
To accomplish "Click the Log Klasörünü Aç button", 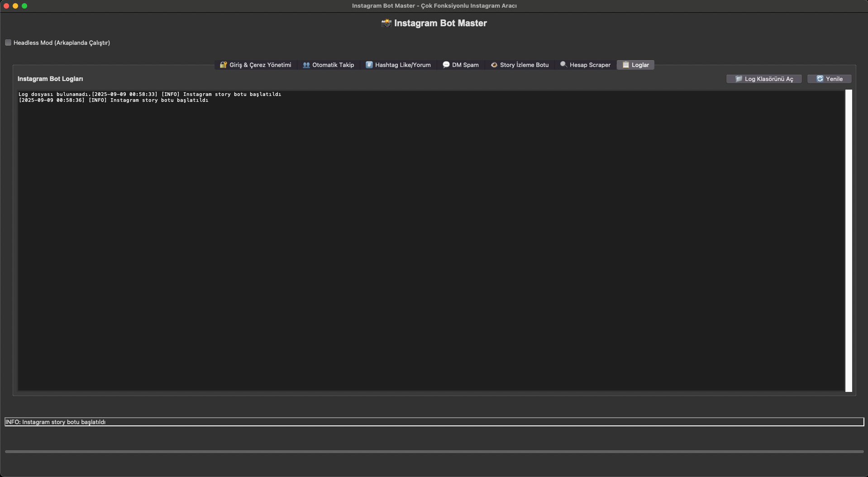I will pos(764,79).
